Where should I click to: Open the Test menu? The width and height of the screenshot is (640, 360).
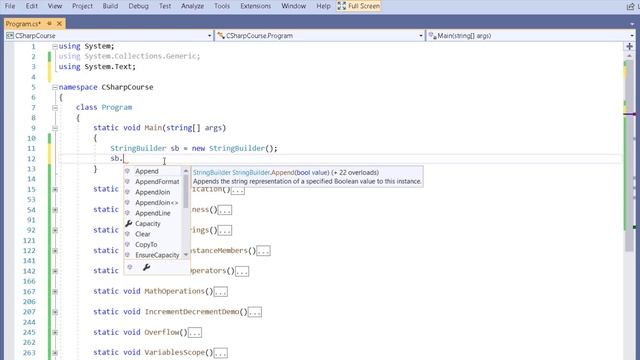(x=165, y=6)
